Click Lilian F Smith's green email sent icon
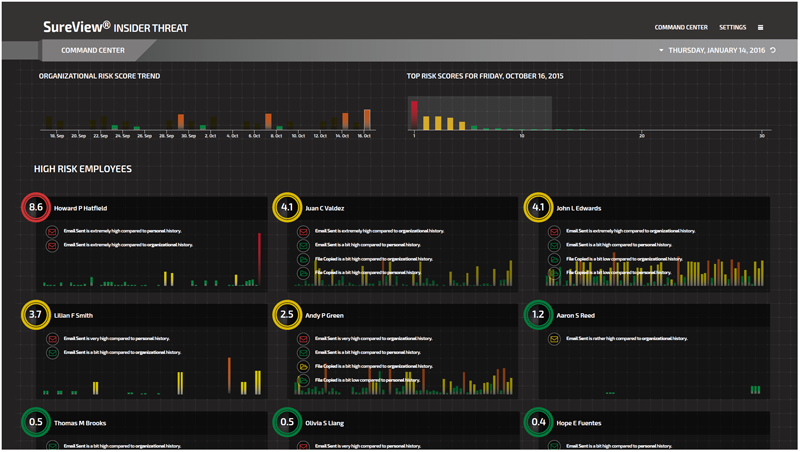800x452 pixels. point(52,353)
